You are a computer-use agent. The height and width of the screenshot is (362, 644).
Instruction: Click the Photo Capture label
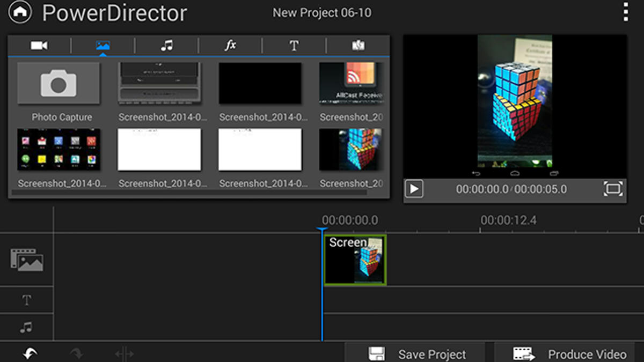[62, 117]
